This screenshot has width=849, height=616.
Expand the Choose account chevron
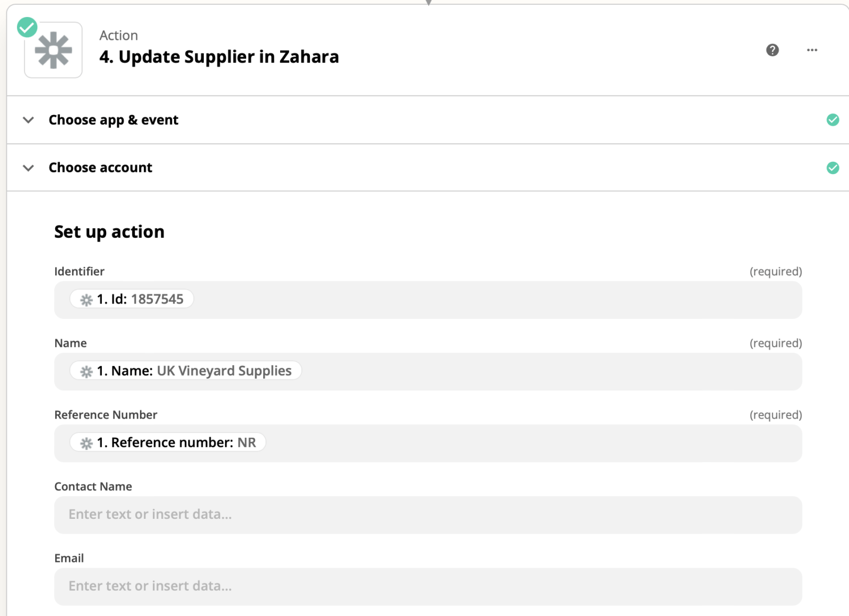pyautogui.click(x=29, y=168)
